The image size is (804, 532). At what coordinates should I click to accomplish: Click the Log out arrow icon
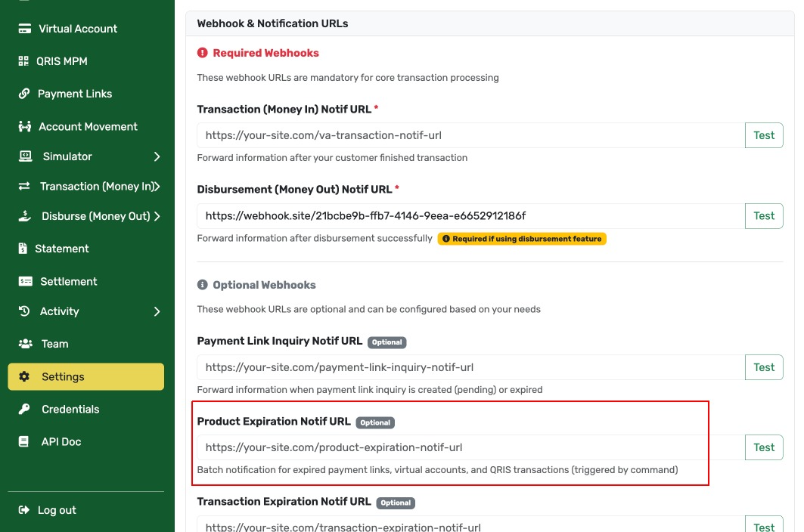26,509
